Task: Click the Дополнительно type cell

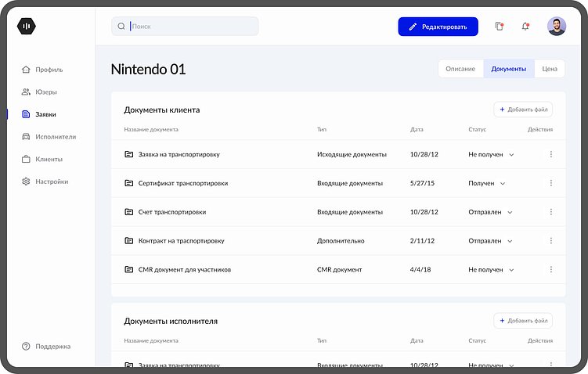Action: click(x=341, y=241)
